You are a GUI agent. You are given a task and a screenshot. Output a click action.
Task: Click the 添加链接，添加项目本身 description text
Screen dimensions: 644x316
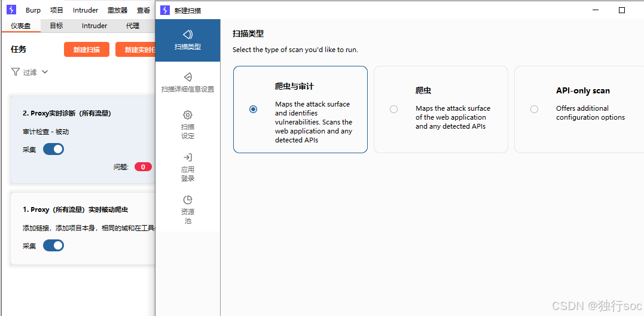click(89, 227)
